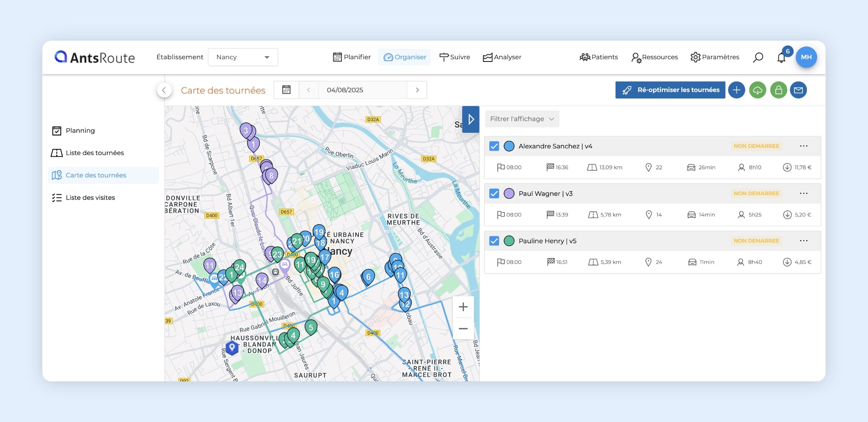This screenshot has height=422, width=868.
Task: Open the search magnifier icon
Action: point(758,57)
